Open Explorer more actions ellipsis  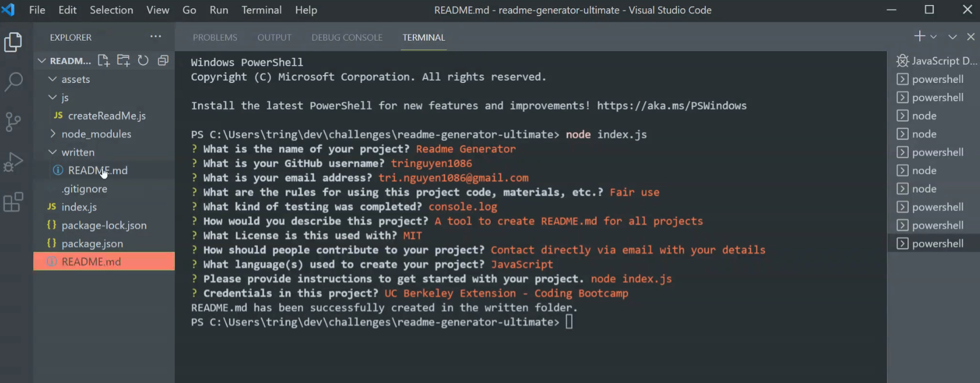tap(155, 37)
